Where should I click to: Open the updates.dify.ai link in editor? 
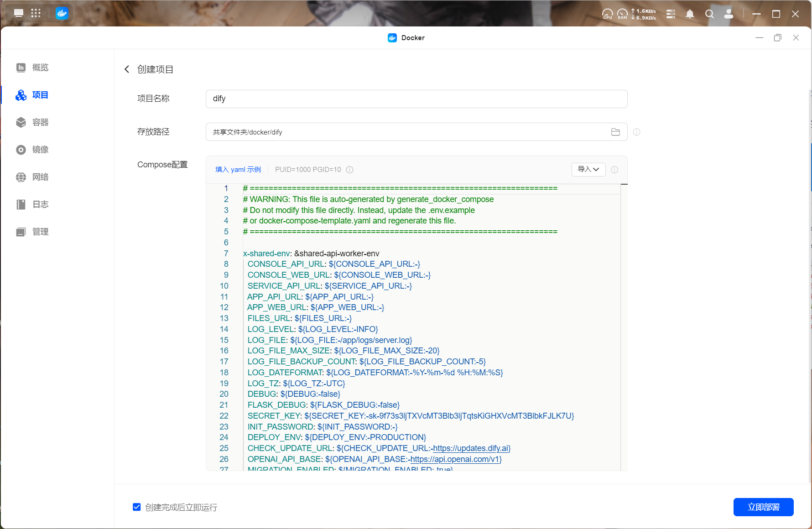pyautogui.click(x=471, y=448)
